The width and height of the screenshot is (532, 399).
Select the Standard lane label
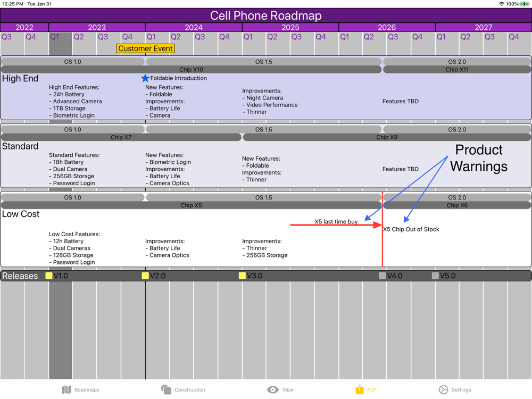(20, 146)
